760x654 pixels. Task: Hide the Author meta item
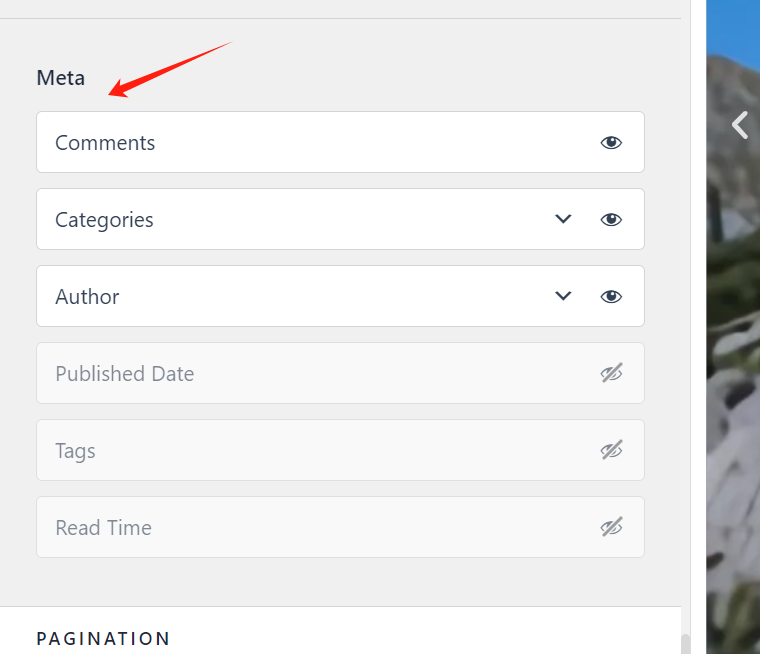[x=611, y=297]
